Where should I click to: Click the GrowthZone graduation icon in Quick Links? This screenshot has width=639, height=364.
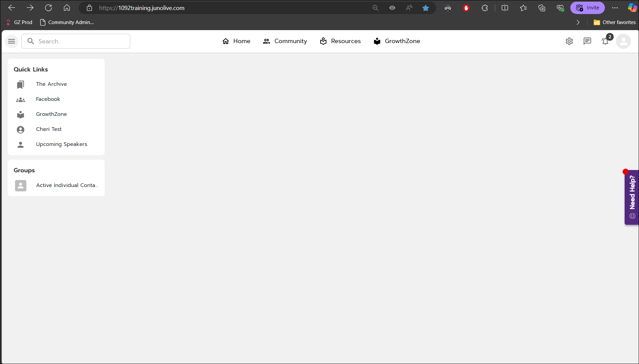(x=20, y=115)
